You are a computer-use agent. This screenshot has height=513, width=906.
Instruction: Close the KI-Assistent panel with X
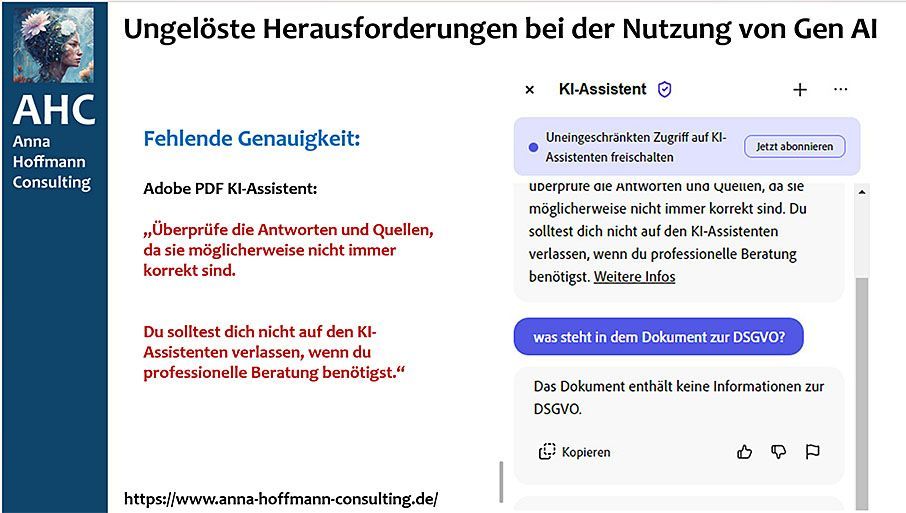(x=529, y=90)
